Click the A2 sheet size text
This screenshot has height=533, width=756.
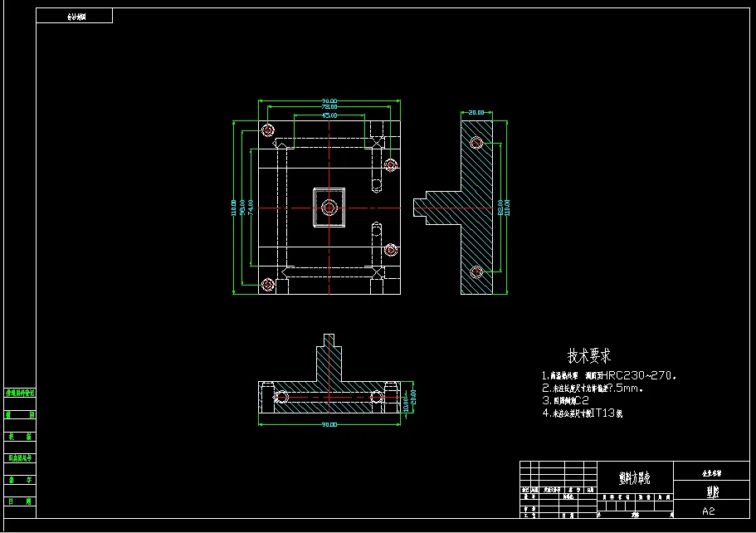click(x=708, y=511)
